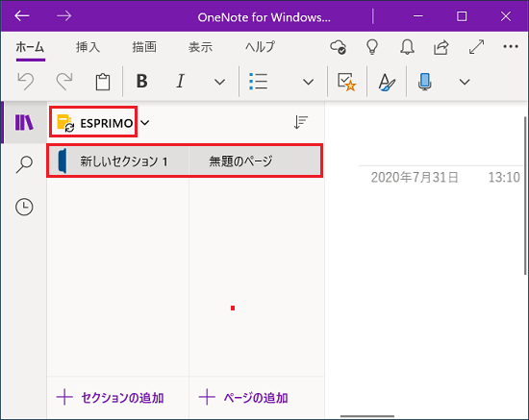Screen dimensions: 529x420
Task: Click the To Do tag checkbox-star icon
Action: (x=346, y=82)
